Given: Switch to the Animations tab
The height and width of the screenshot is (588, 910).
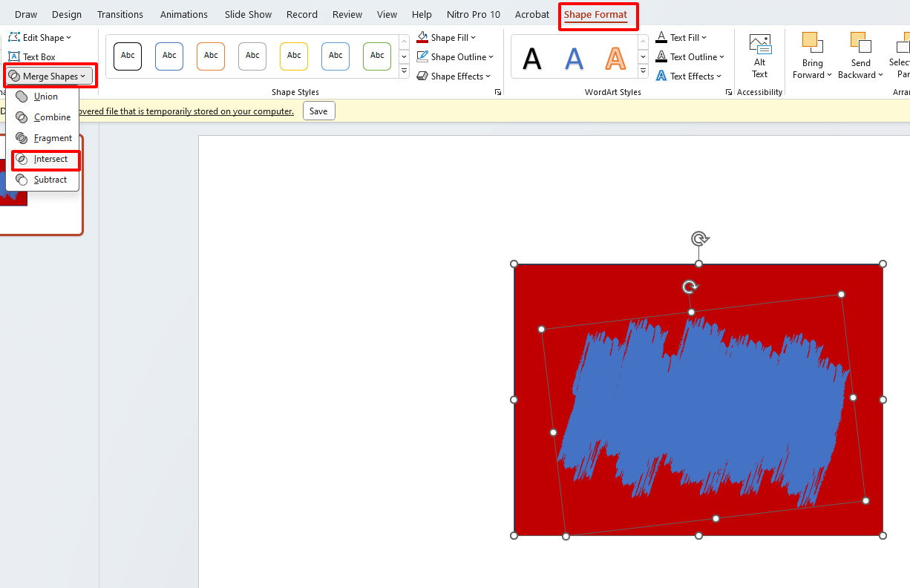Looking at the screenshot, I should 184,14.
